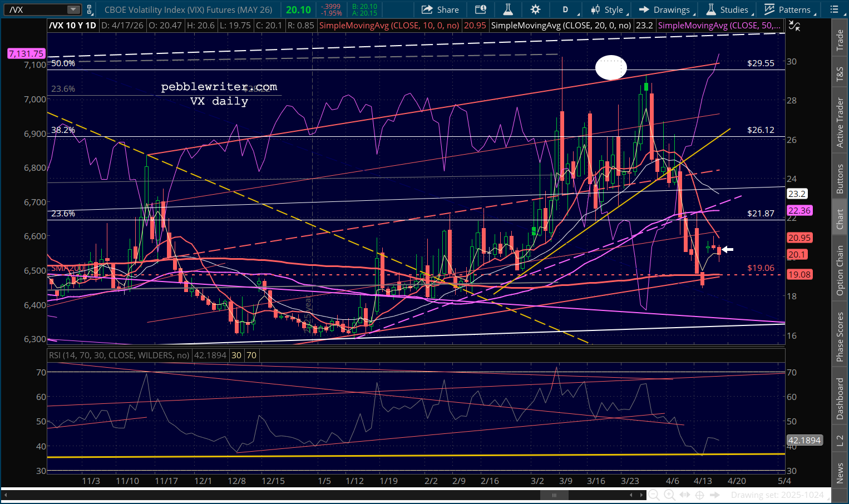The height and width of the screenshot is (504, 849).
Task: Open the D timeframe dropdown
Action: pyautogui.click(x=566, y=9)
